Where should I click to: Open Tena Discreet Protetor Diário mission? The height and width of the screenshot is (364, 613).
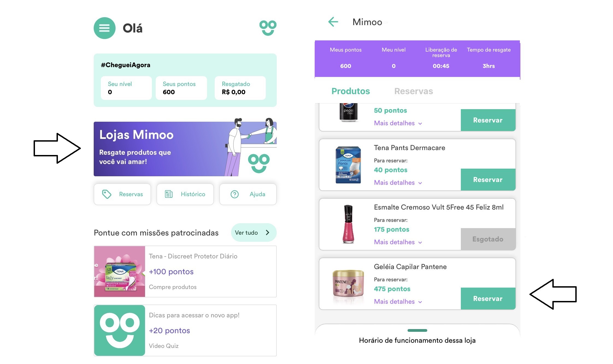(x=185, y=271)
